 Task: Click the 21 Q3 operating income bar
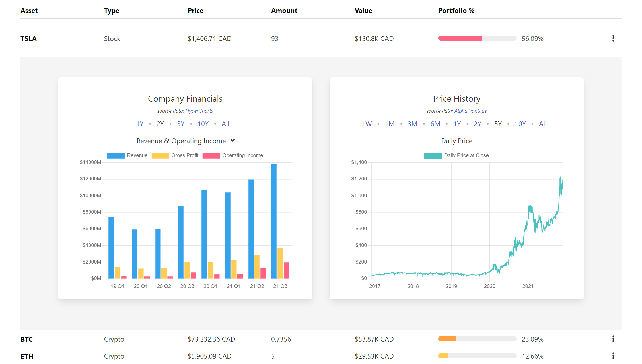[287, 270]
